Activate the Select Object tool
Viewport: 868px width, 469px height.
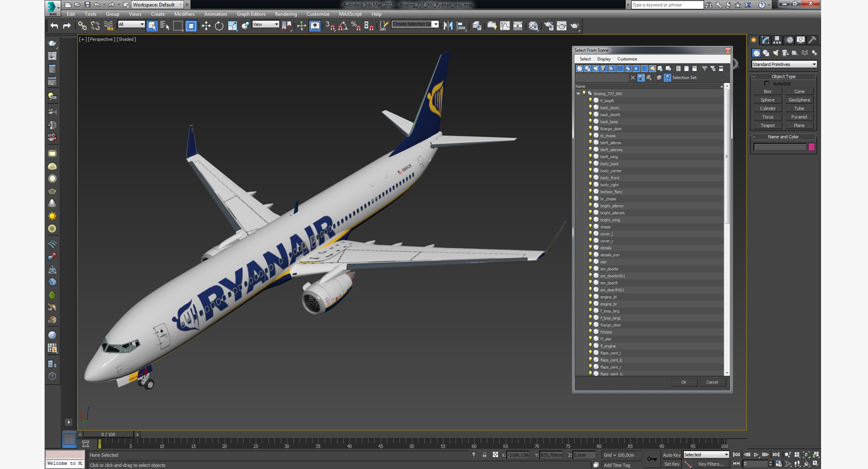click(152, 26)
